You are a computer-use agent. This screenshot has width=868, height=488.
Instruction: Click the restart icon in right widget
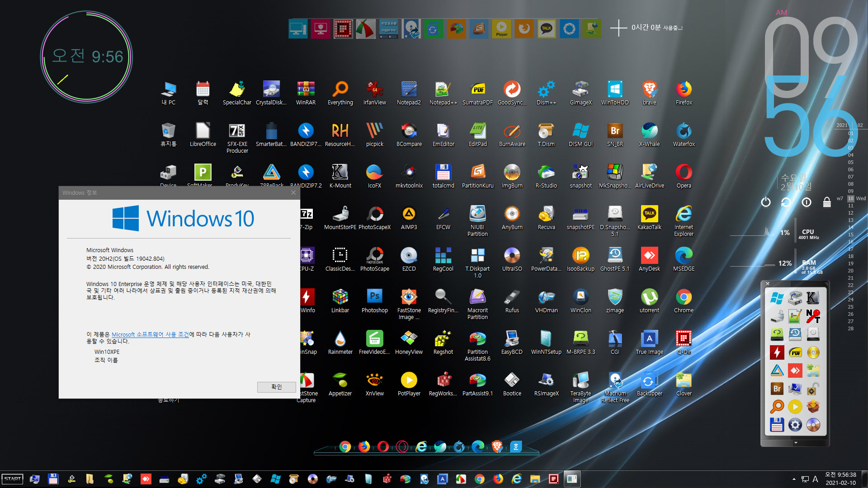tap(786, 202)
